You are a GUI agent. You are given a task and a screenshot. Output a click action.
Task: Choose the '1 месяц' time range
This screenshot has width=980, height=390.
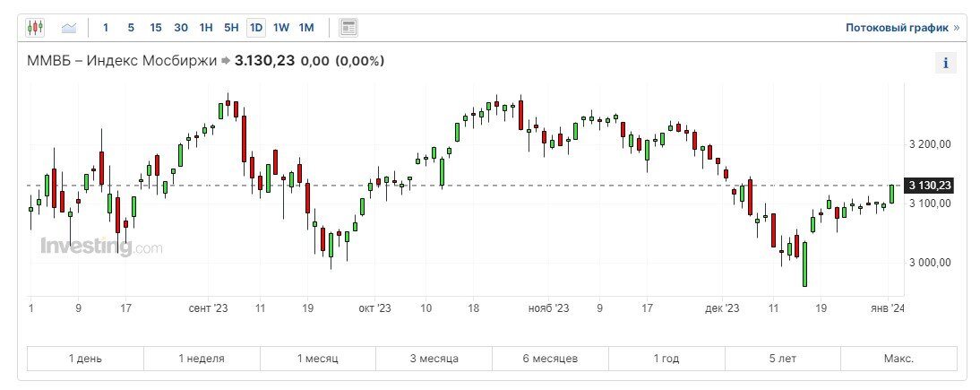(x=318, y=359)
